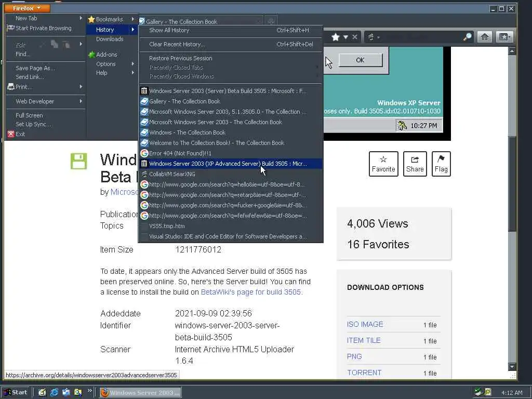Viewport: 532px width, 399px height.
Task: Expand the Web Developer submenu
Action: pyautogui.click(x=45, y=101)
